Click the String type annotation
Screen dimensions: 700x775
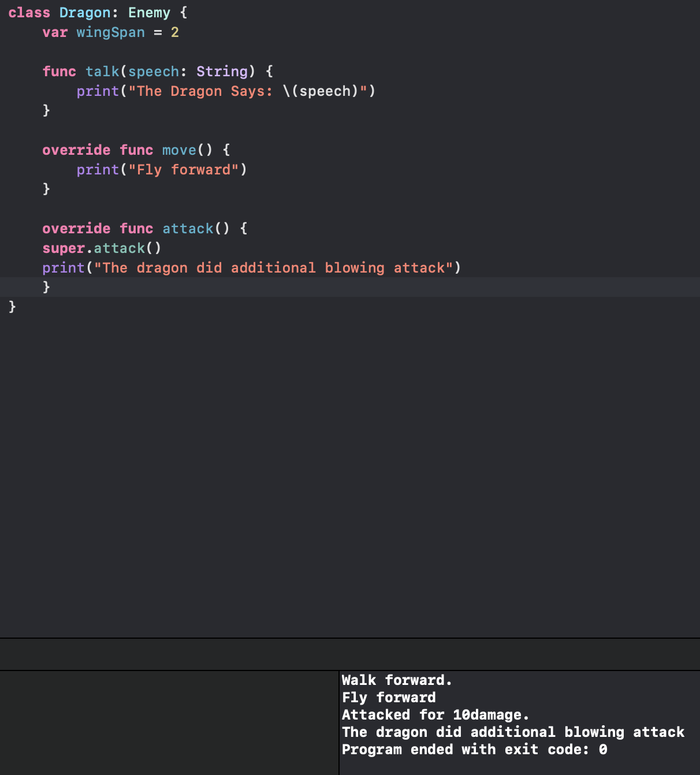(222, 72)
